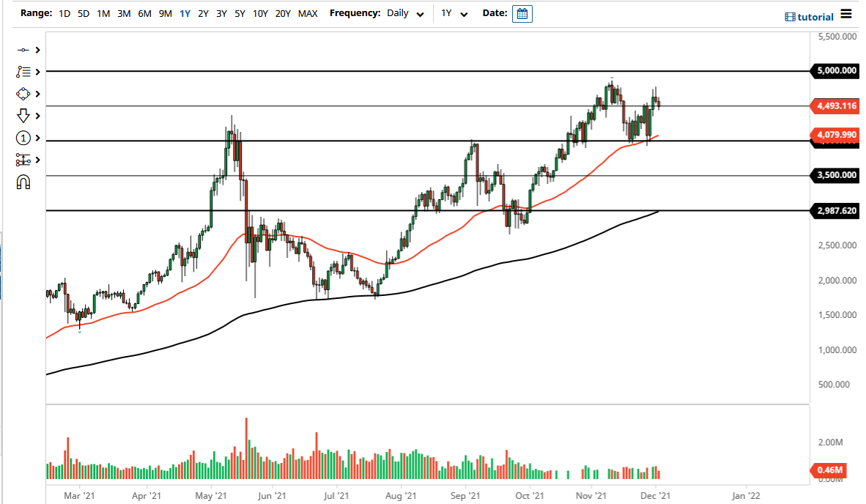
Task: Expand the arrow tool variants chevron
Action: click(37, 116)
